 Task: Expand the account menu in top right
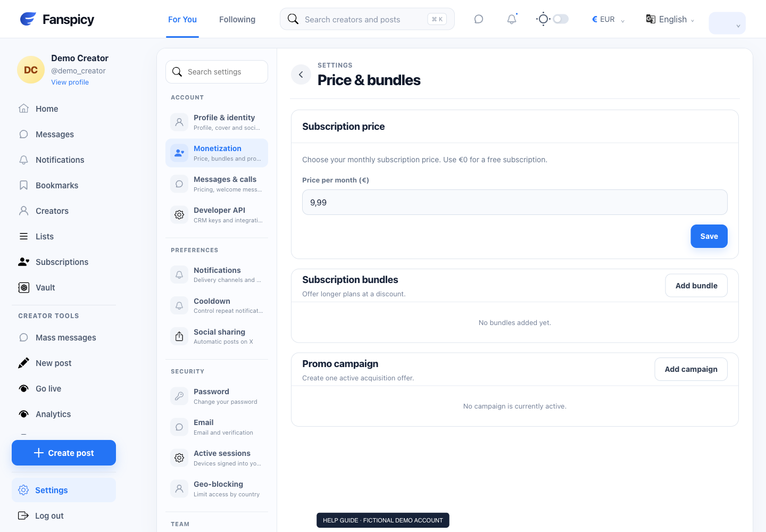pos(727,23)
